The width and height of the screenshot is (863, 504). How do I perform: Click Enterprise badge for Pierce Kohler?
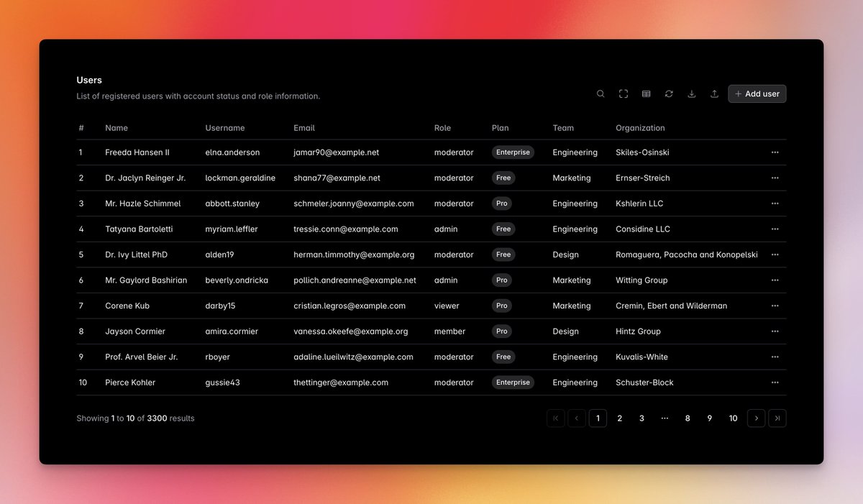pos(513,382)
